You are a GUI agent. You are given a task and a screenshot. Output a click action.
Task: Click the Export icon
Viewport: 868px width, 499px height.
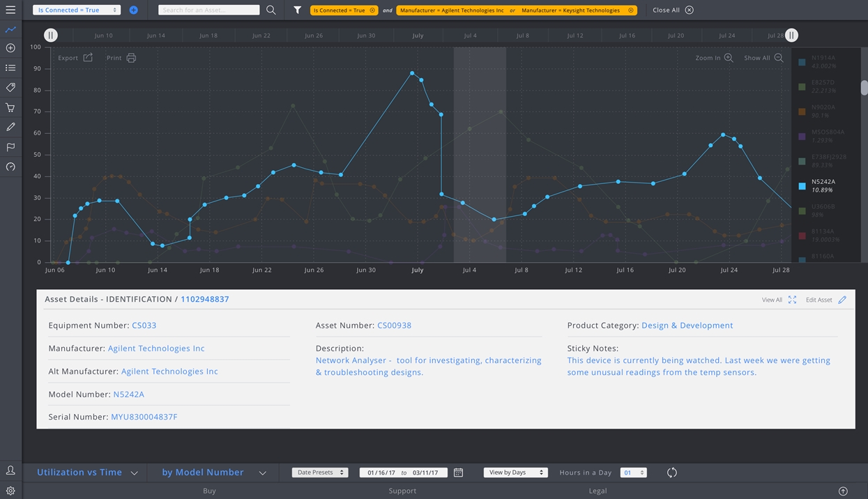tap(88, 58)
